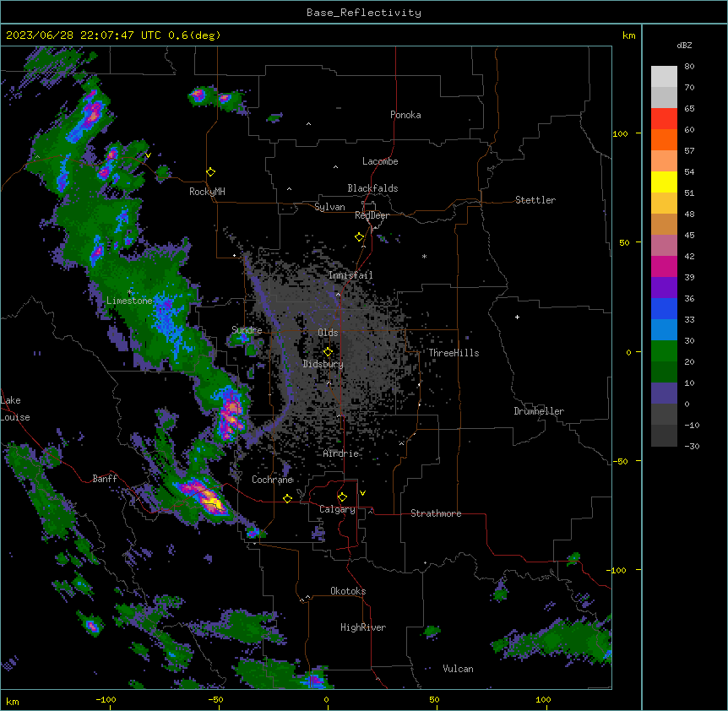Click the Lacombe town label
This screenshot has width=728, height=711.
380,161
